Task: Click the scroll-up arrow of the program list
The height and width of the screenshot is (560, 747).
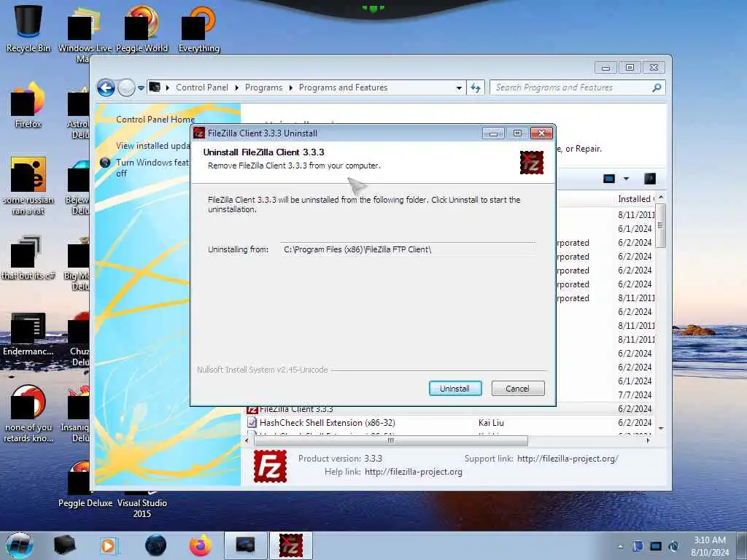Action: [x=661, y=198]
